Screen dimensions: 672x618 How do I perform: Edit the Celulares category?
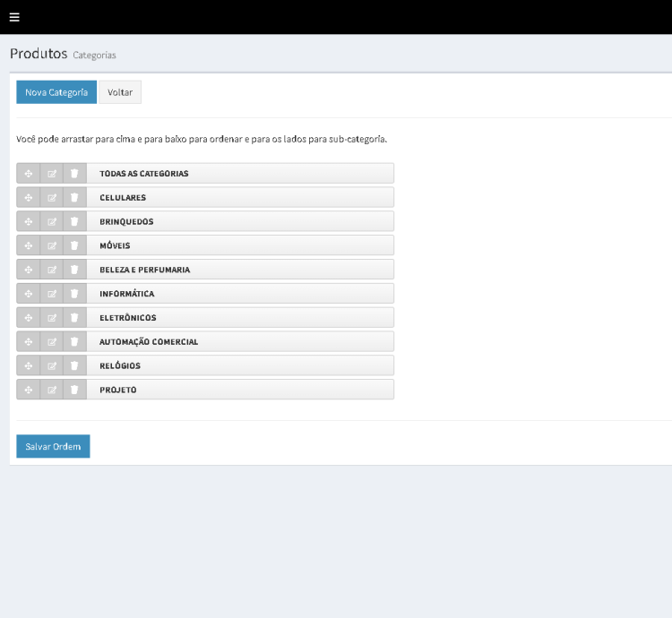(51, 197)
